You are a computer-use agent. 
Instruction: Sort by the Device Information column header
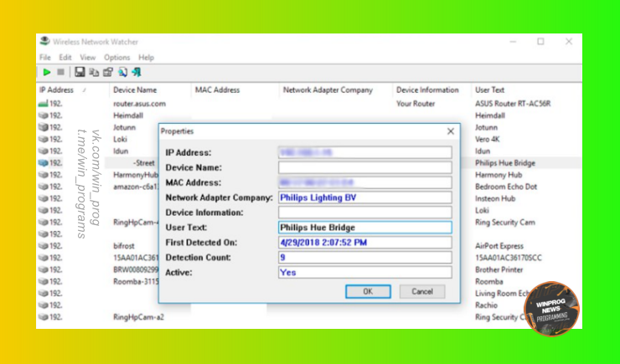click(427, 90)
